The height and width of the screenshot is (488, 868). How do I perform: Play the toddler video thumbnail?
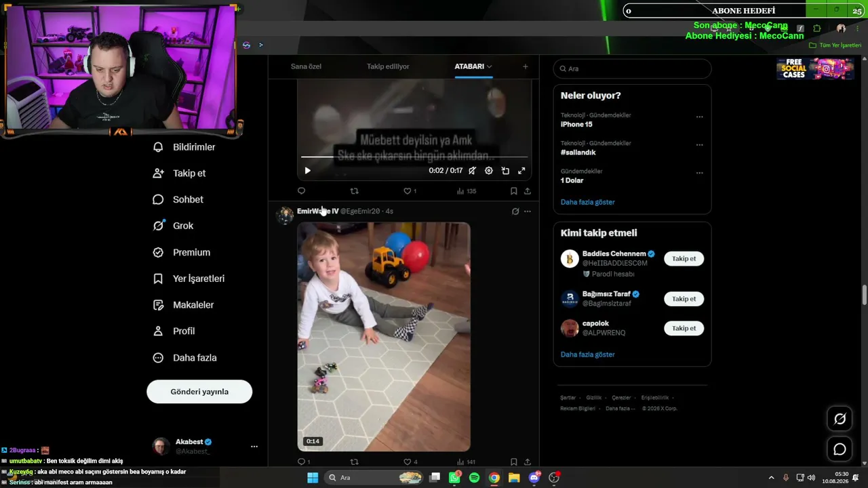pos(384,337)
